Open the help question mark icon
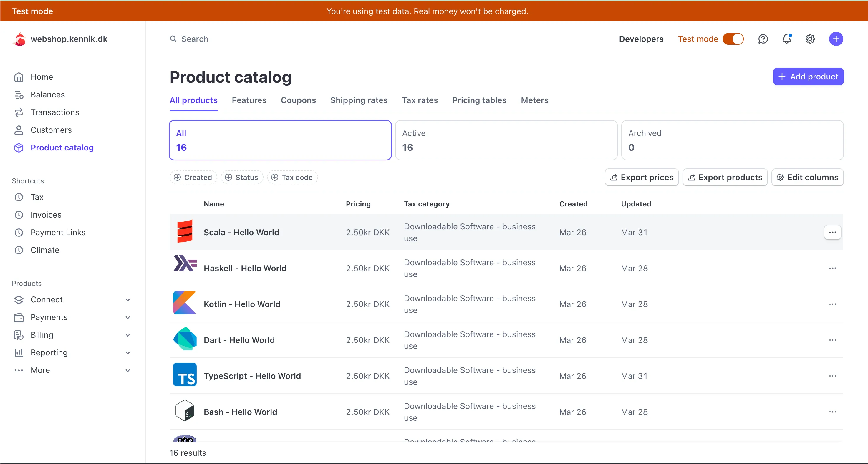 tap(763, 39)
